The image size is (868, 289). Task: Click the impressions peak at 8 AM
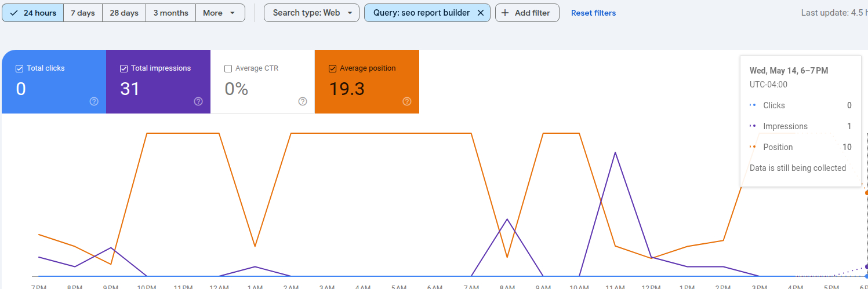click(507, 219)
